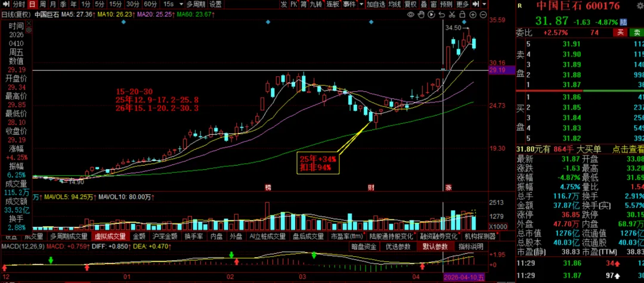This screenshot has width=644, height=283.
Task: Click the undo arrow icon
Action: coord(441,15)
